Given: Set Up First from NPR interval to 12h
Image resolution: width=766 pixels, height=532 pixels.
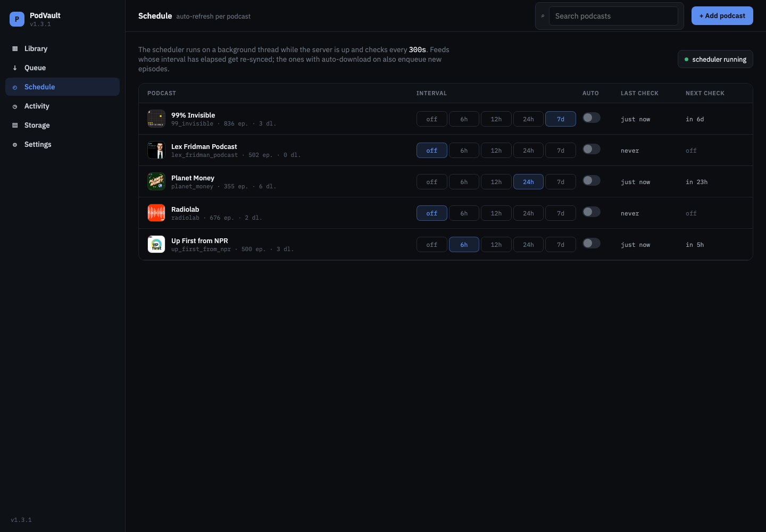Looking at the screenshot, I should [x=496, y=245].
